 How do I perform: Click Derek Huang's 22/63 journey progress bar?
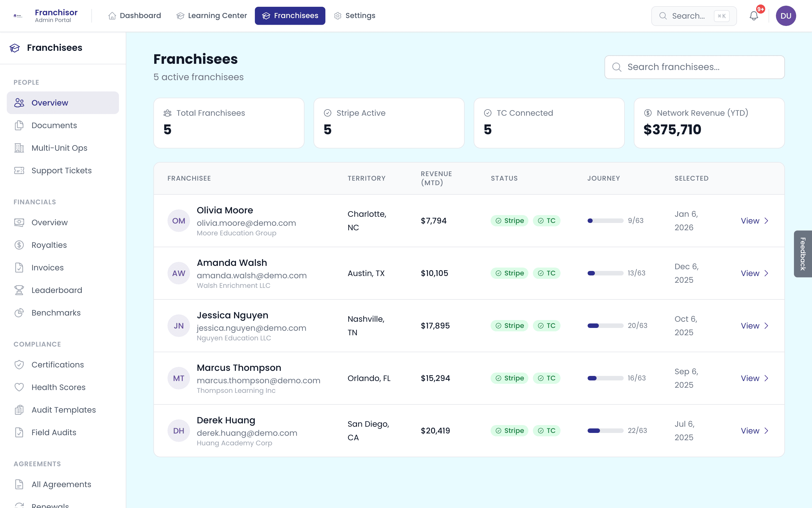[605, 430]
